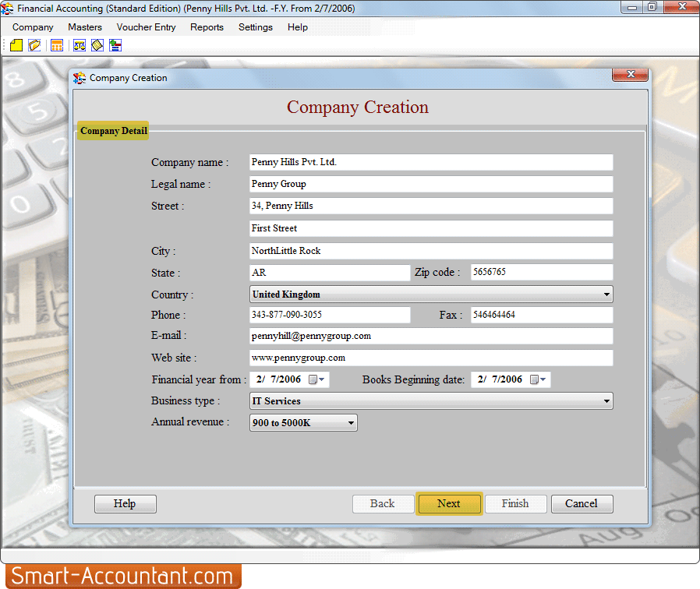Close the Company Creation dialog
This screenshot has width=700, height=589.
click(x=630, y=75)
